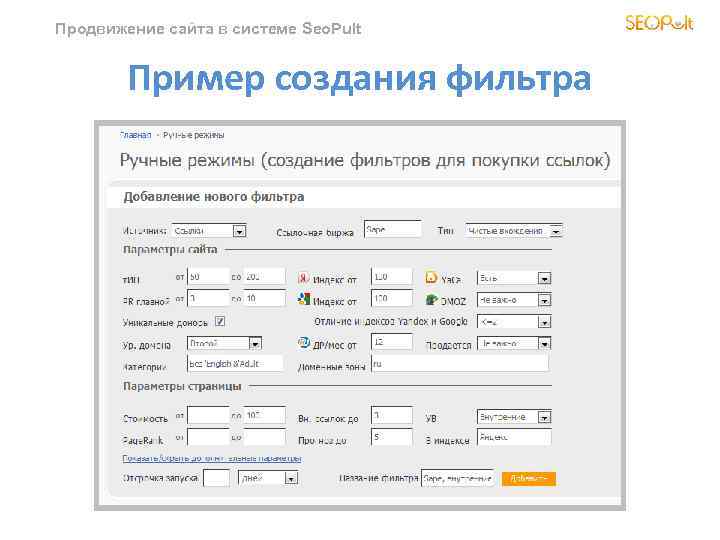Click the Стоимость 'до' field
This screenshot has height=540, width=720.
[264, 415]
